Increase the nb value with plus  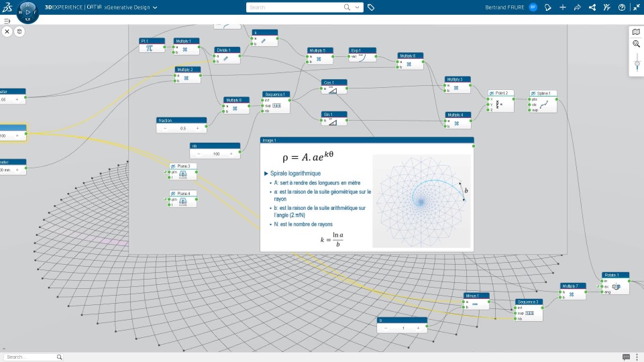point(231,154)
